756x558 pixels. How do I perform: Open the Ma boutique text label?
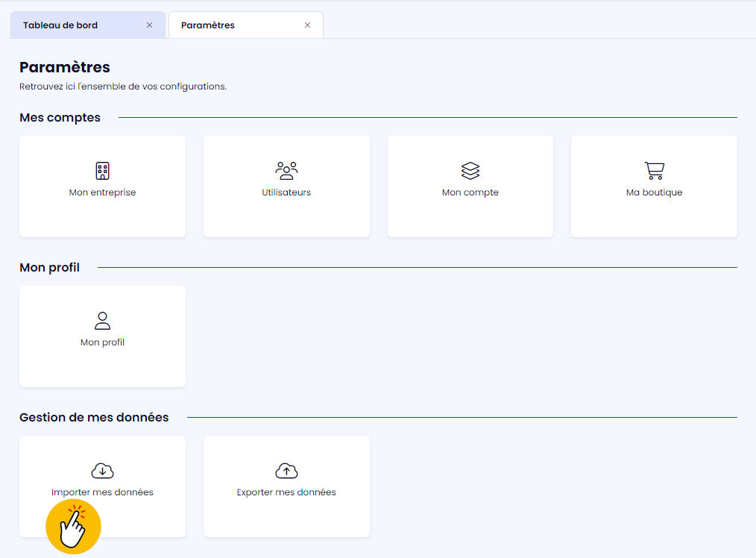654,192
